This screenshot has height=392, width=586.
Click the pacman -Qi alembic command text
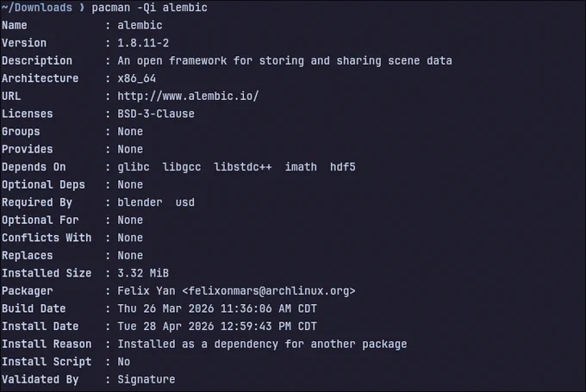point(149,8)
